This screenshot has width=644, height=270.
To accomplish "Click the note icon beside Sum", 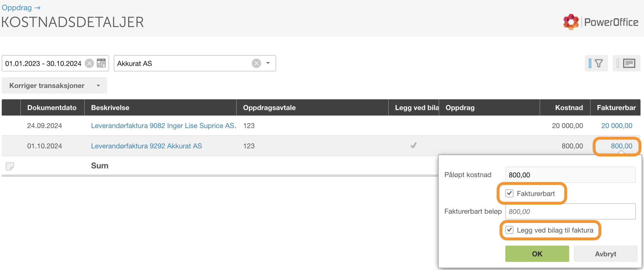I will 10,166.
